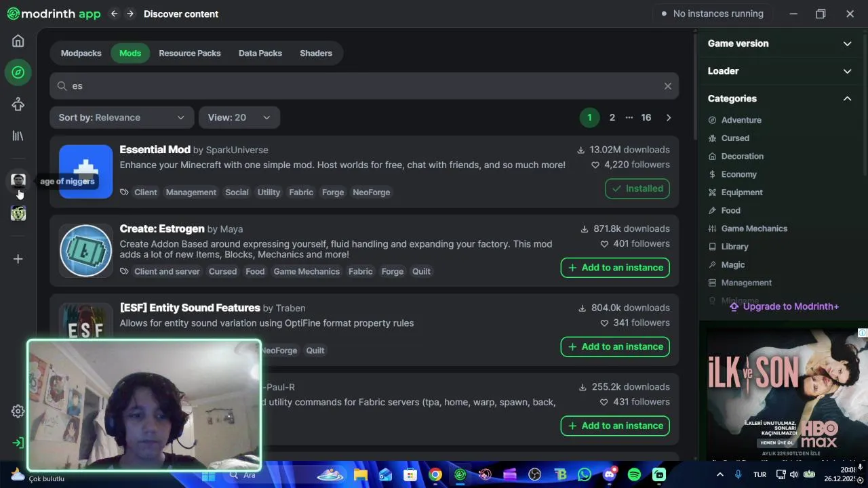868x488 pixels.
Task: Go forward with the right arrow
Action: pos(130,14)
